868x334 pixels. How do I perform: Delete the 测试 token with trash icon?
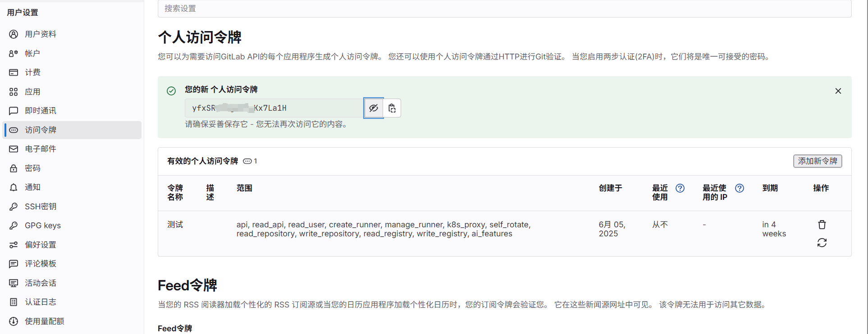coord(822,225)
